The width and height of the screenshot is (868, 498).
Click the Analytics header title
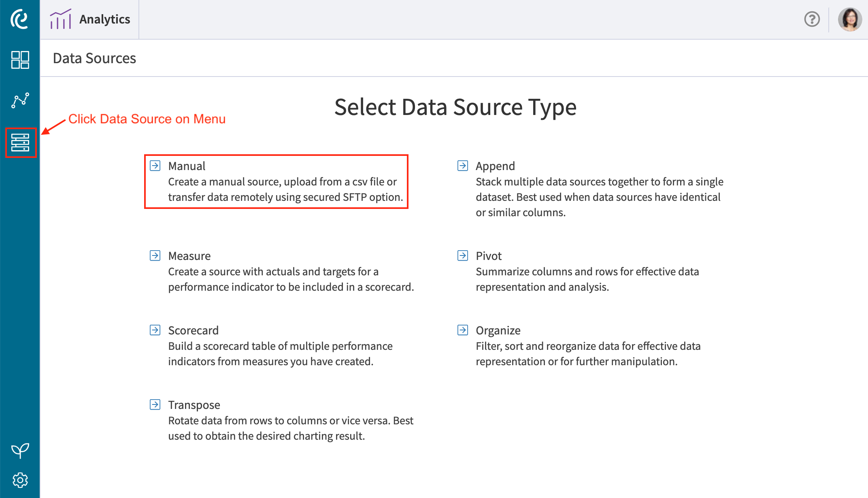pos(104,19)
